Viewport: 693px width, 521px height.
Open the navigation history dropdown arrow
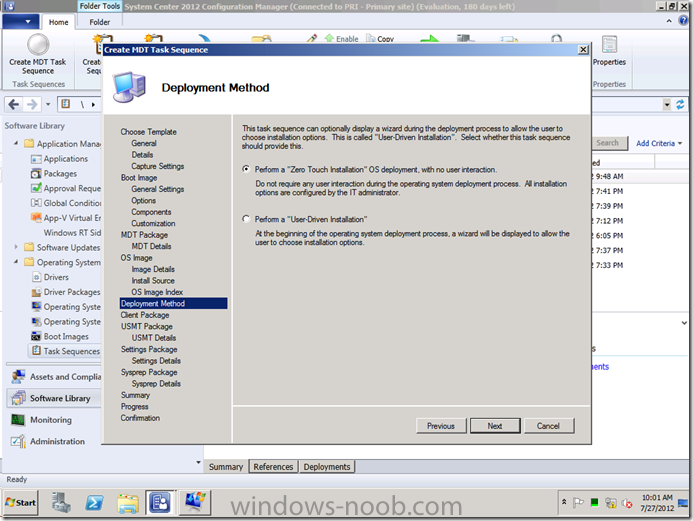pos(48,105)
